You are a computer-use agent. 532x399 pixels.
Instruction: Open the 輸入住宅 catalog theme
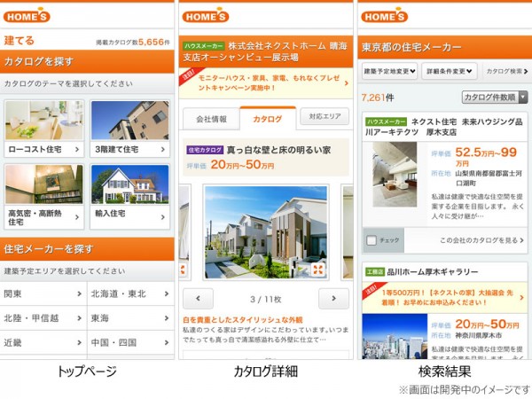pyautogui.click(x=130, y=197)
